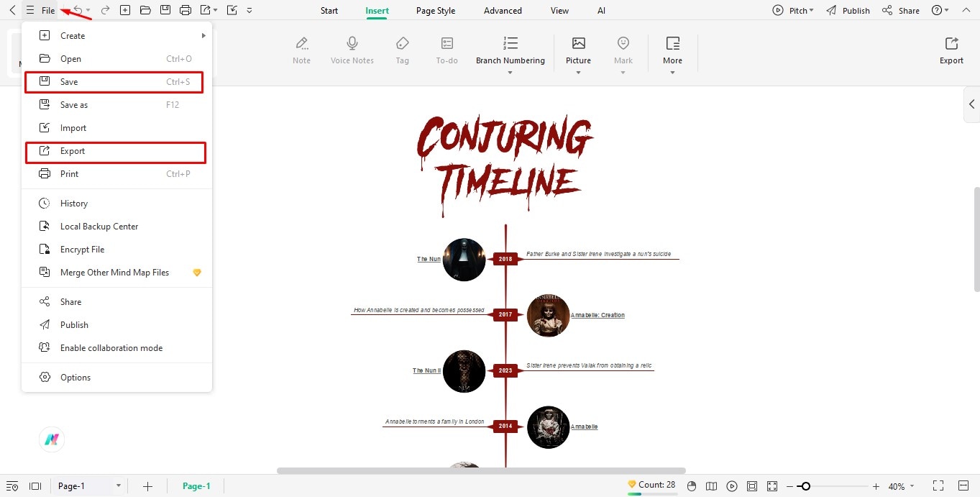
Task: Expand quick access toolbar customize arrow
Action: coord(249,11)
